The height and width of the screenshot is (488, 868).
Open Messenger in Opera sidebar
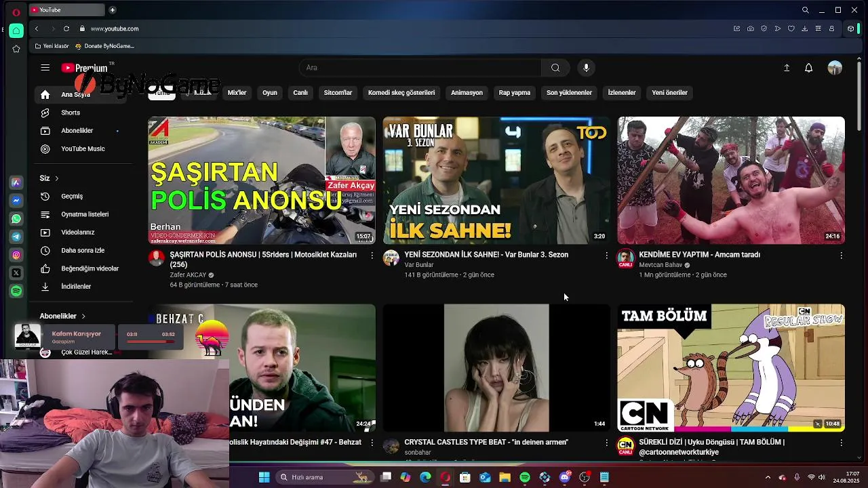(16, 201)
